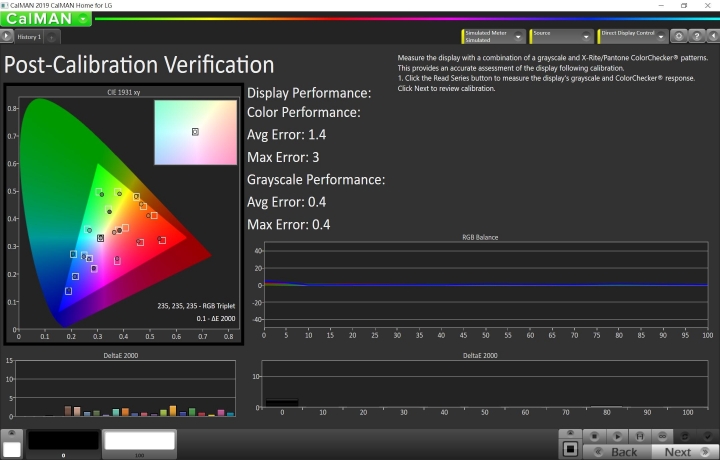Go Back to previous step

click(617, 452)
